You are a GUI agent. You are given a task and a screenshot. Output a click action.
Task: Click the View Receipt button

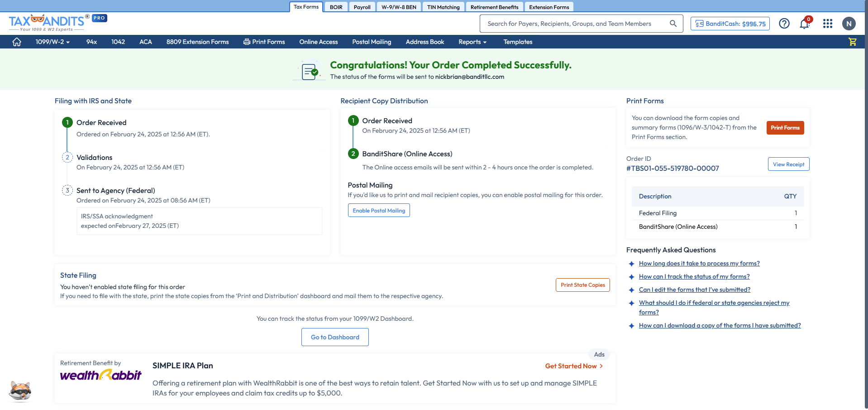pyautogui.click(x=788, y=164)
